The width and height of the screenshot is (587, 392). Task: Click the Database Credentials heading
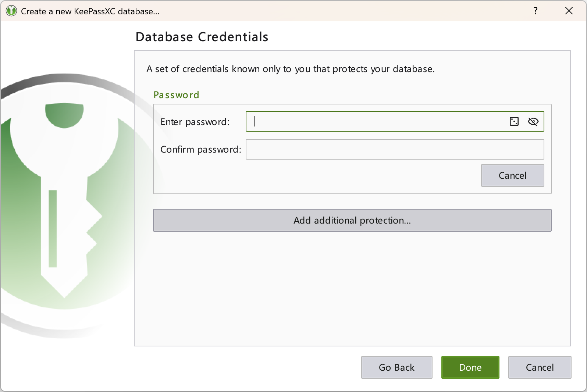202,37
